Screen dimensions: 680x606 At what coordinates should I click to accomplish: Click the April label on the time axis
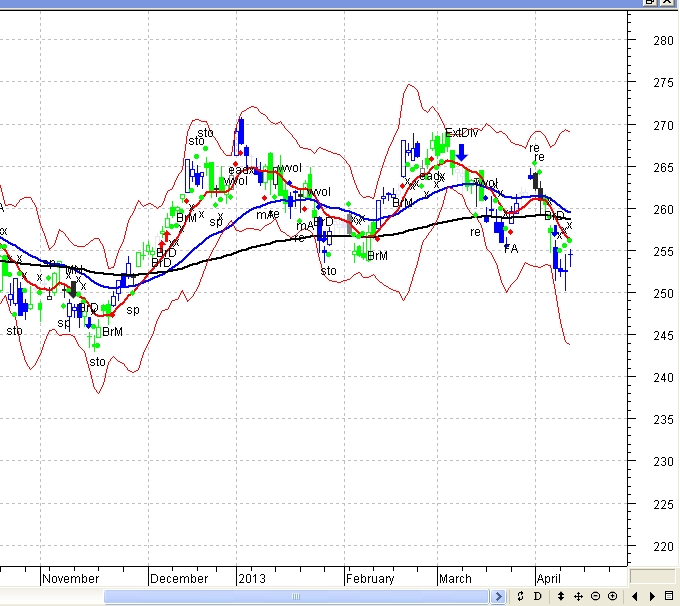pos(548,578)
